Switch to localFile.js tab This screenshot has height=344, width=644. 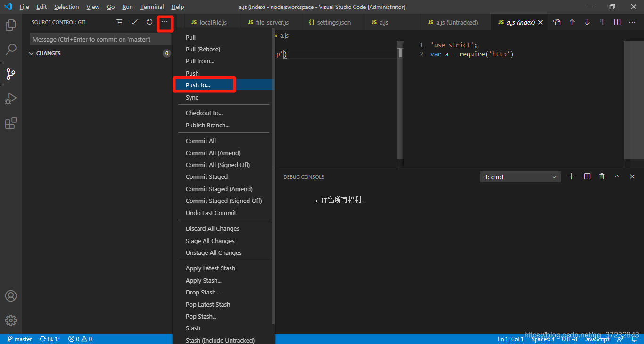click(213, 22)
